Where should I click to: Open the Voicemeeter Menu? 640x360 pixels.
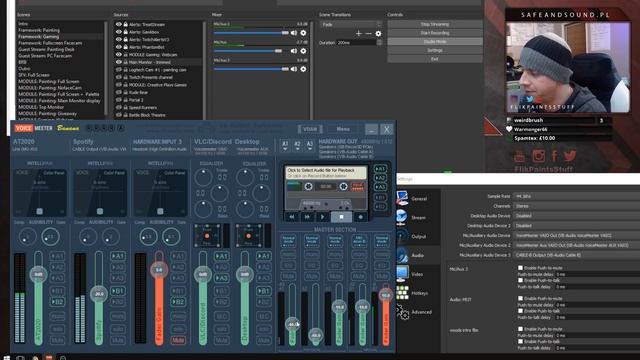(343, 129)
